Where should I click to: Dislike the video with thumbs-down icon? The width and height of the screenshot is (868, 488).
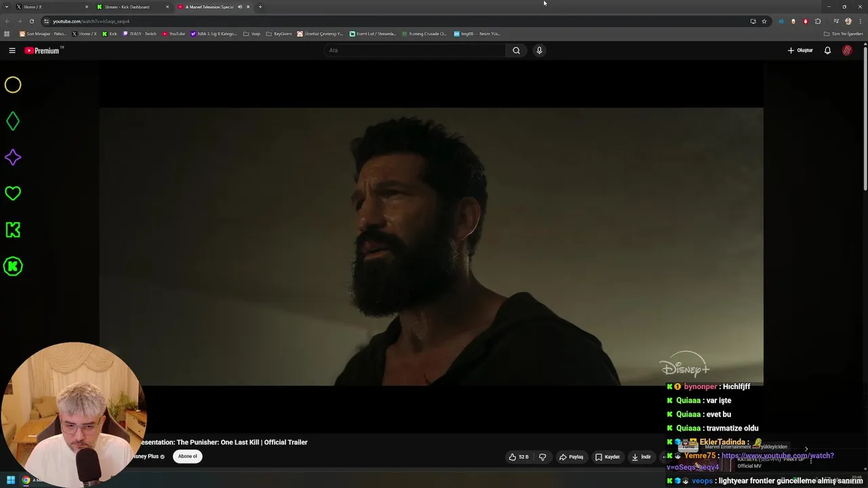click(x=542, y=457)
